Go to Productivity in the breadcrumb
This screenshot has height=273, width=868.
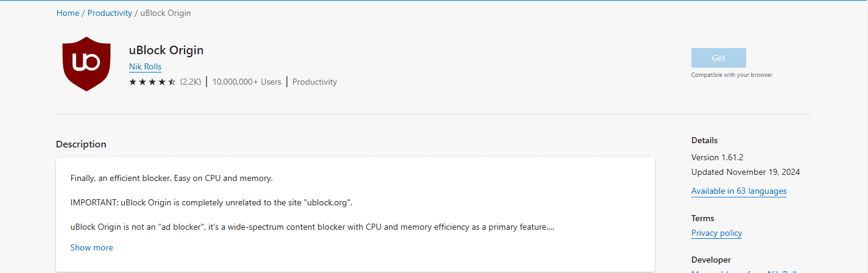click(110, 13)
